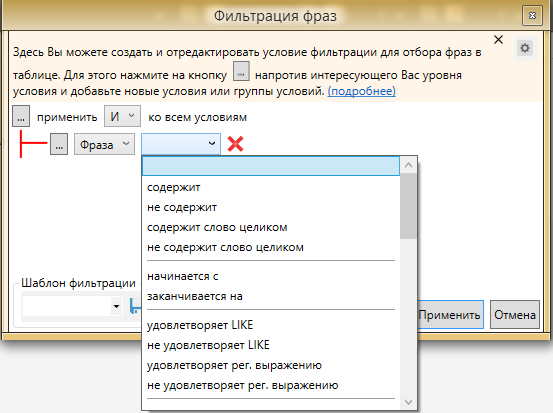Pick удовлетворяет LIKE condition
This screenshot has height=413, width=553.
[x=200, y=325]
